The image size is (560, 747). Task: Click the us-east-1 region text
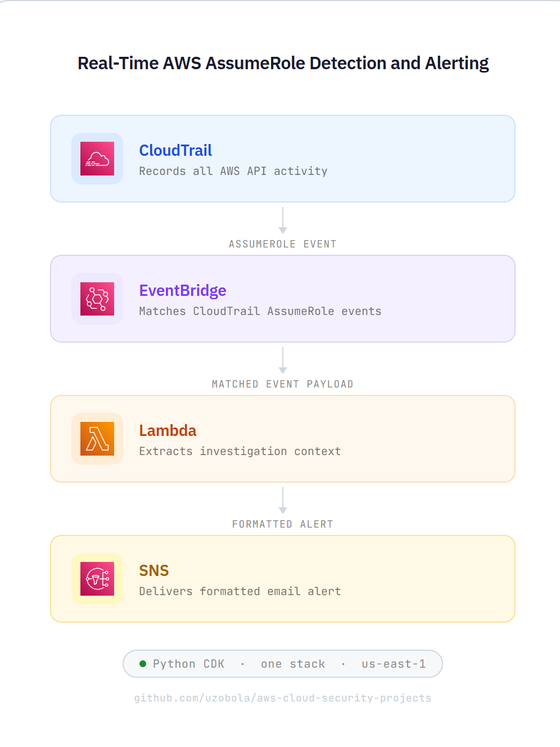394,664
